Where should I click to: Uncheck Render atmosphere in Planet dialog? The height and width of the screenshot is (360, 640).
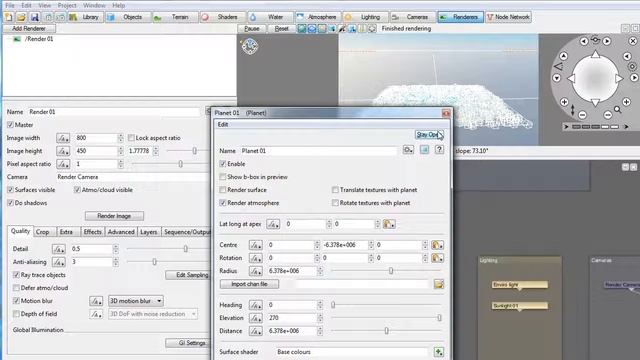[x=222, y=203]
